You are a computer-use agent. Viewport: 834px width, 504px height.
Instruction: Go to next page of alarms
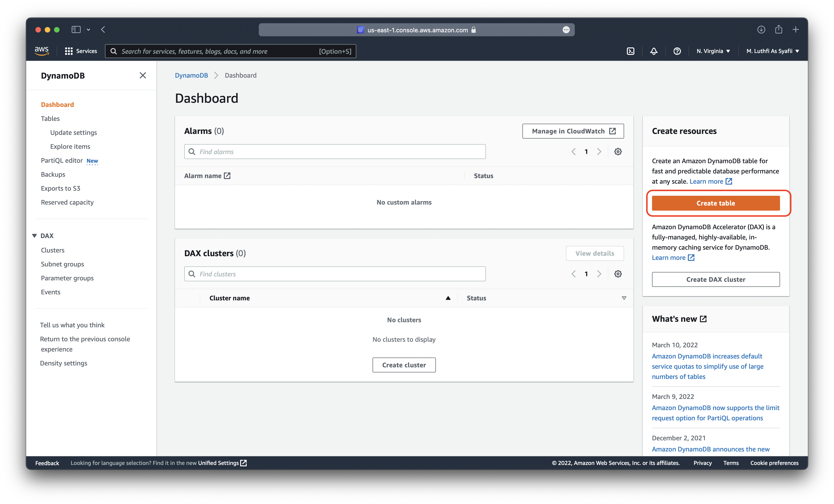point(599,152)
